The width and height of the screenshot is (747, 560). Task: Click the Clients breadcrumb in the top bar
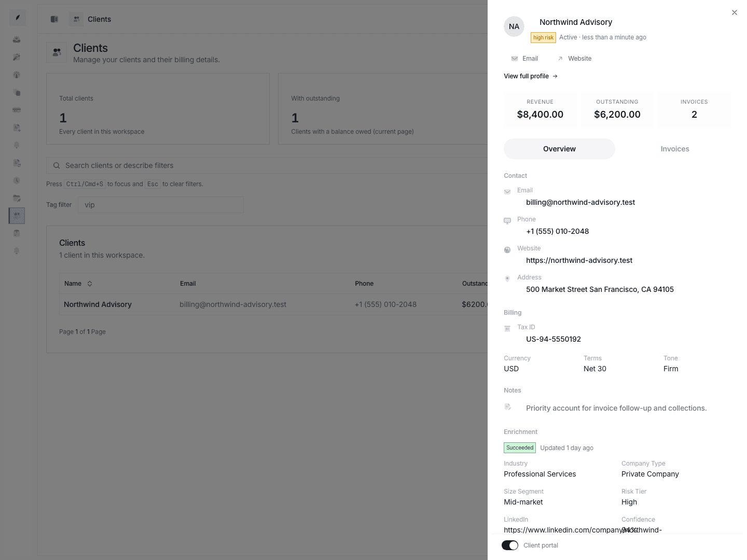click(99, 19)
